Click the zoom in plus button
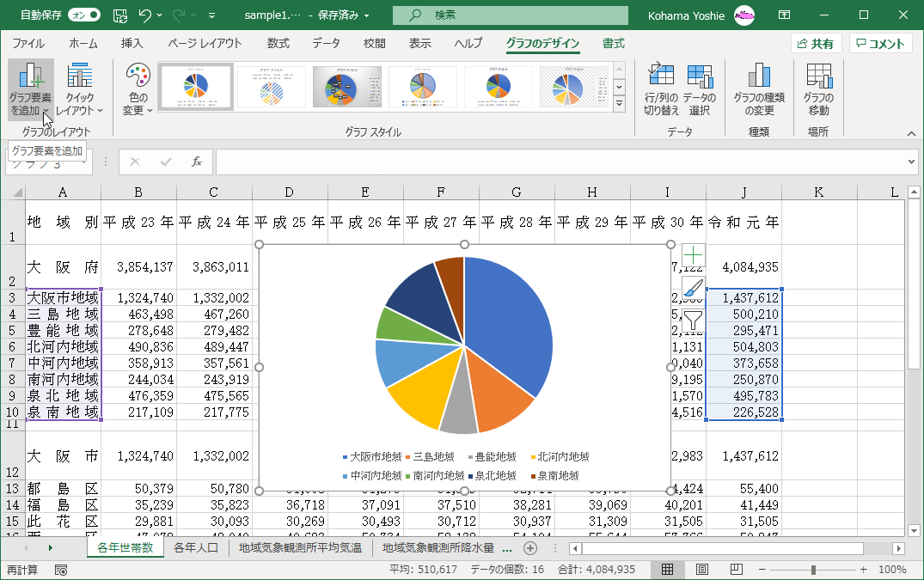Viewport: 924px width, 580px height. pyautogui.click(x=863, y=570)
